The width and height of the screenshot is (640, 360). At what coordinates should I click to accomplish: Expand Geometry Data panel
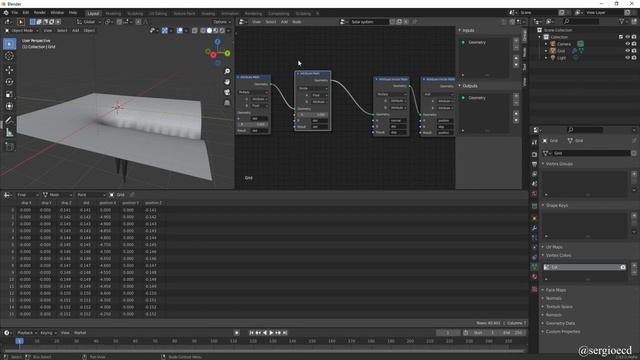tap(560, 323)
